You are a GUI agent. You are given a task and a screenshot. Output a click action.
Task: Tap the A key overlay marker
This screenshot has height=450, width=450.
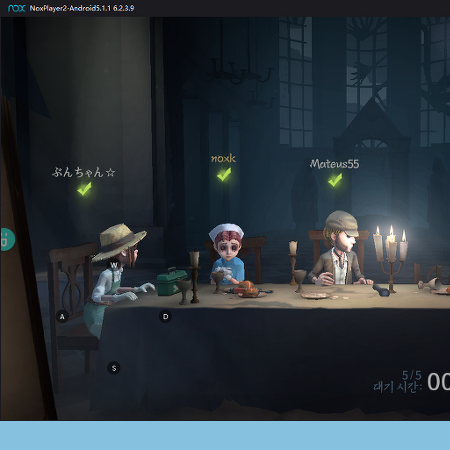pos(62,316)
